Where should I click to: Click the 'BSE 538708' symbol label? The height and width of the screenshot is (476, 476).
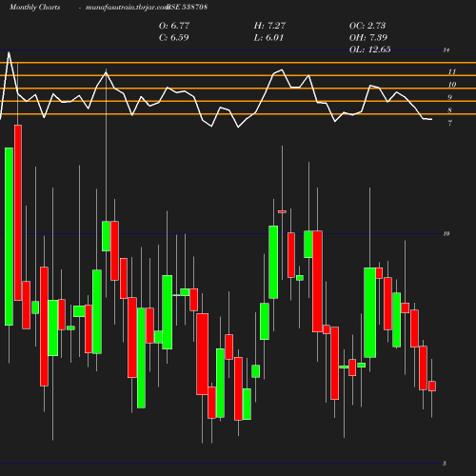pos(188,7)
